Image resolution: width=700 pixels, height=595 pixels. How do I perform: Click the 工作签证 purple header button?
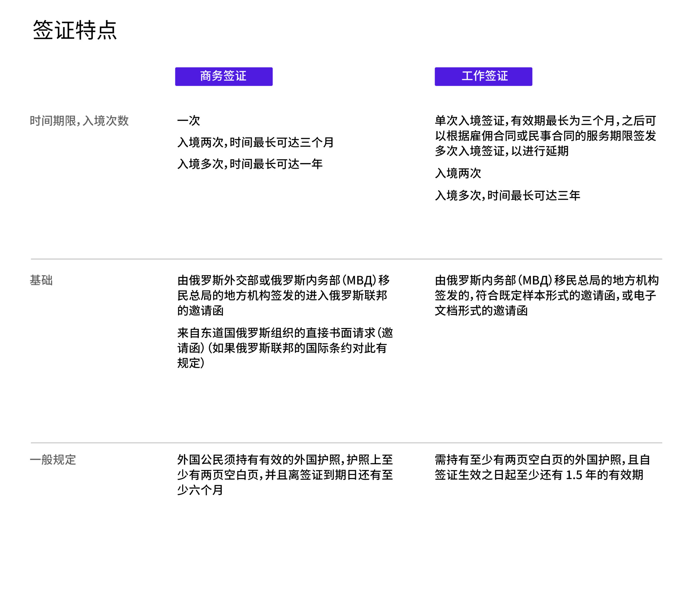[483, 76]
